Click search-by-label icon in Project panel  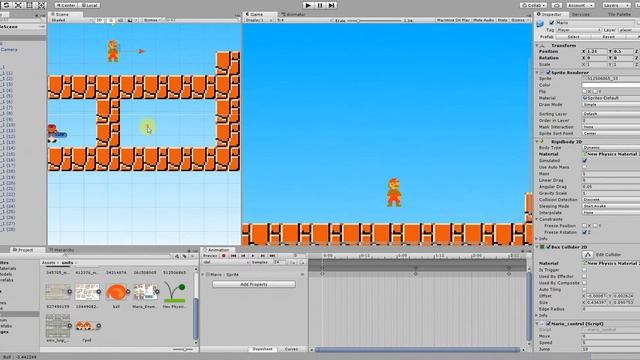click(x=184, y=256)
